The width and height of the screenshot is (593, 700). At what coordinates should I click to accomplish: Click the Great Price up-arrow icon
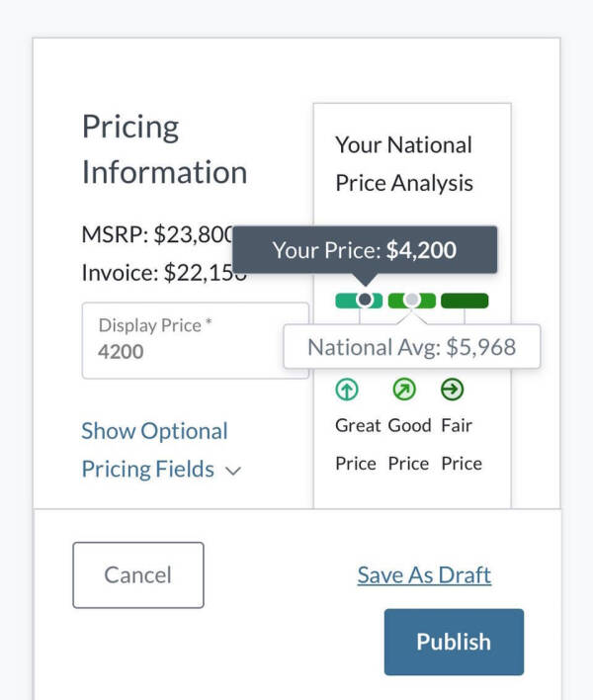point(347,390)
